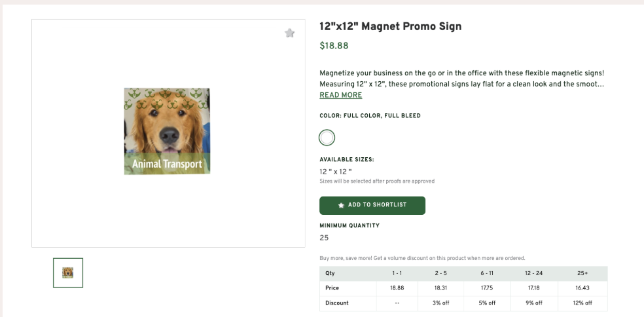Click the 9% off discount cell

click(x=535, y=303)
